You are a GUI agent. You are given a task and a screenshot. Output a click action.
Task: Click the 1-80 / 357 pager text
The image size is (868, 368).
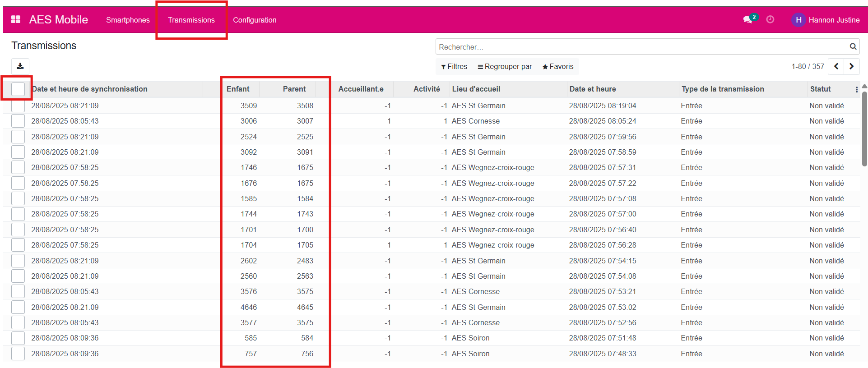point(808,67)
